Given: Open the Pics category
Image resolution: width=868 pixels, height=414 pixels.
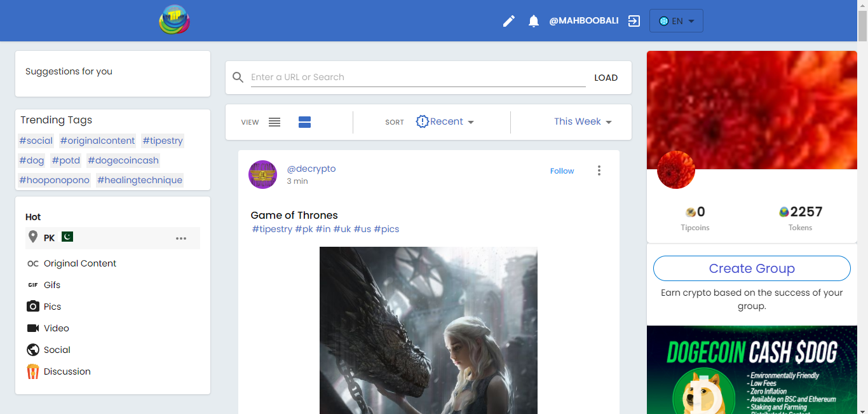Looking at the screenshot, I should pyautogui.click(x=52, y=307).
